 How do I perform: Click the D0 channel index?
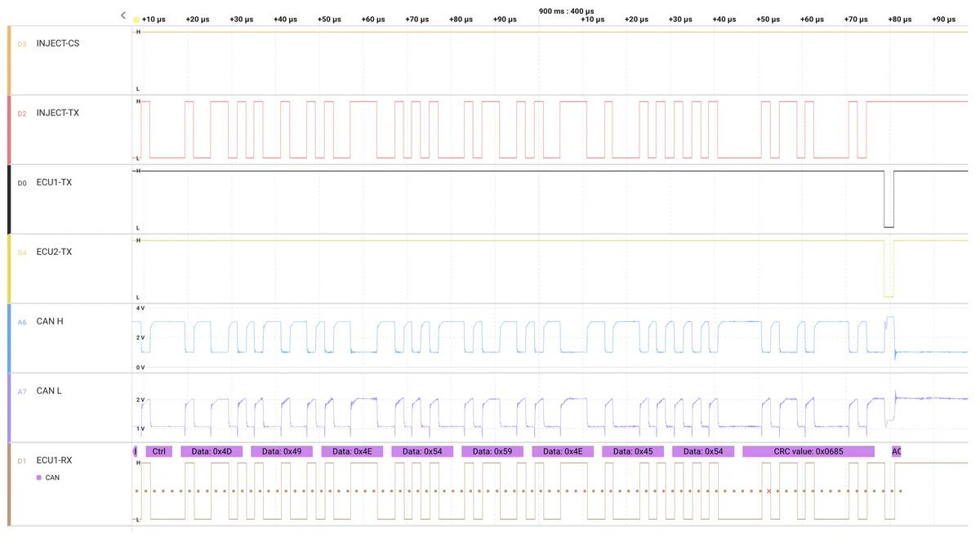coord(22,183)
